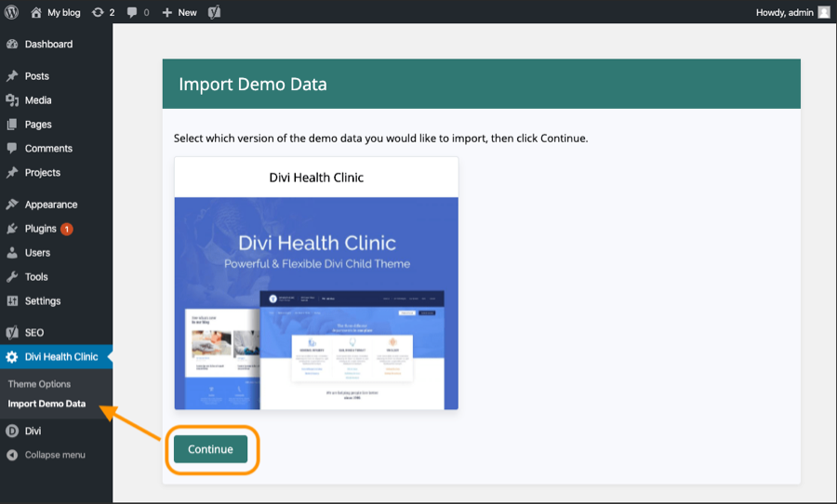Screen dimensions: 837x504
Task: Click the Import Demo Data heading
Action: (252, 84)
